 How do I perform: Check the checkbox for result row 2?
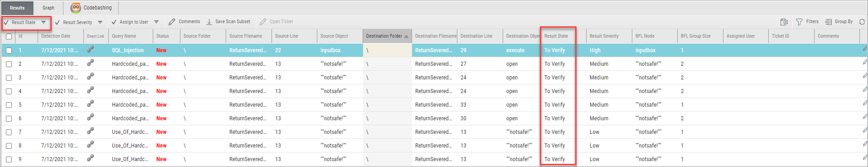(9, 64)
